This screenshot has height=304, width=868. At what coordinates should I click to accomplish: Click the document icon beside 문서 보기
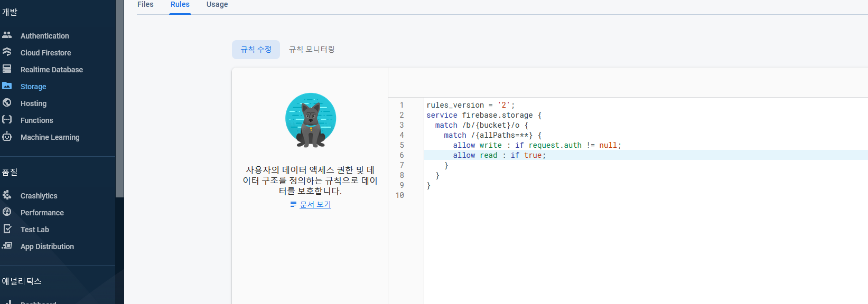[x=293, y=204]
